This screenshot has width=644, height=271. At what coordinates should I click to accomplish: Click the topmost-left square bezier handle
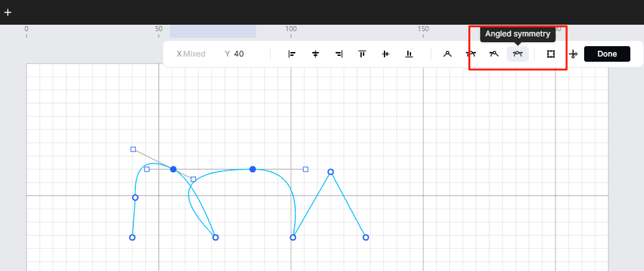133,149
